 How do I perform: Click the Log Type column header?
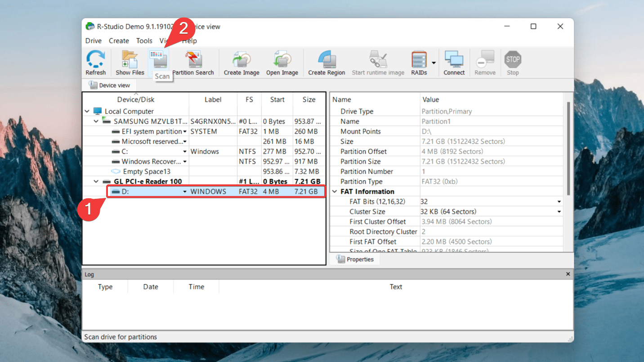[105, 286]
